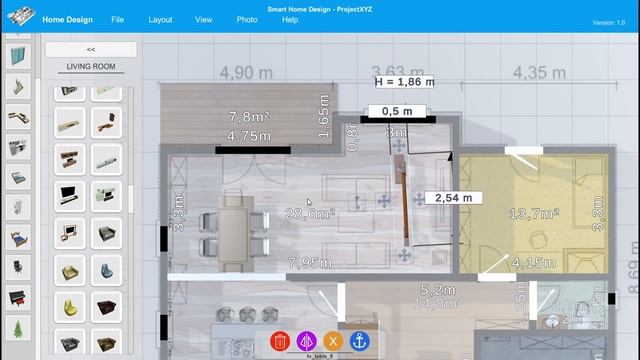Click the 4,35 m top dimension
Screen dimensions: 640x360
539,73
